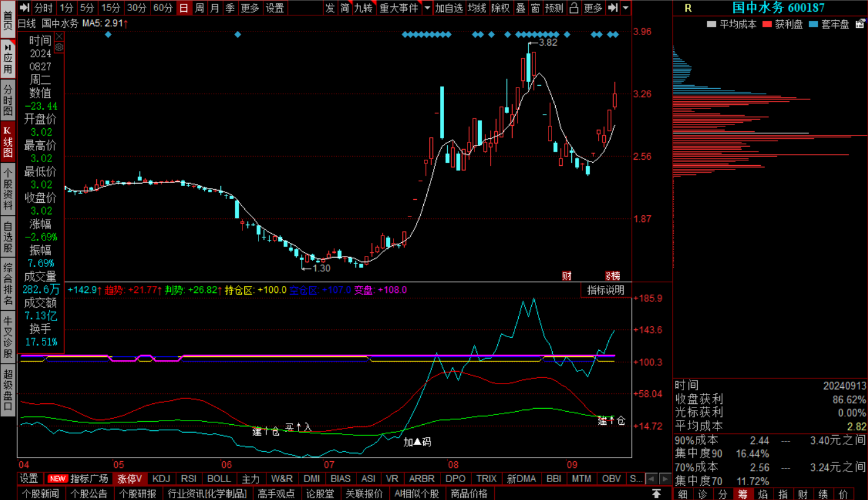Switch chart to 30分 period
This screenshot has width=868, height=500.
[137, 8]
